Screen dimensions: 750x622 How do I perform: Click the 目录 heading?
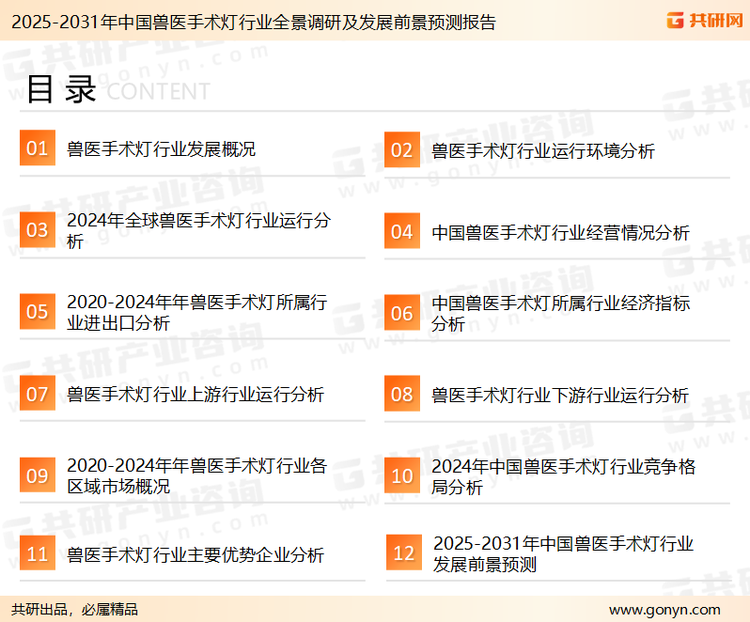[x=61, y=89]
